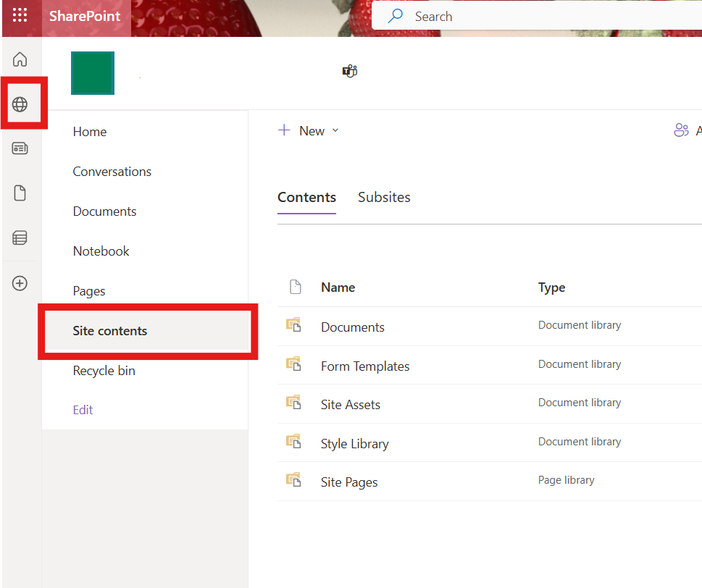This screenshot has height=588, width=702.
Task: Go to Recycle bin in navigation
Action: tap(104, 371)
